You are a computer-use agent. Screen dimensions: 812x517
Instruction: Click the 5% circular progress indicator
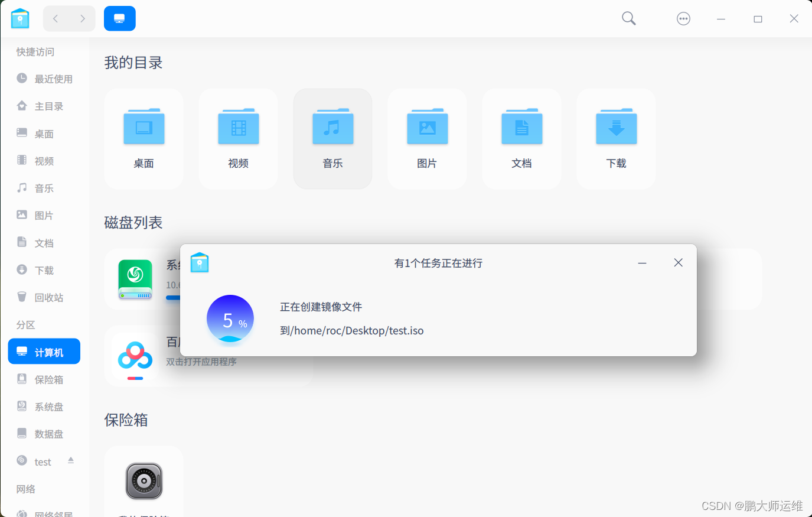click(x=230, y=319)
